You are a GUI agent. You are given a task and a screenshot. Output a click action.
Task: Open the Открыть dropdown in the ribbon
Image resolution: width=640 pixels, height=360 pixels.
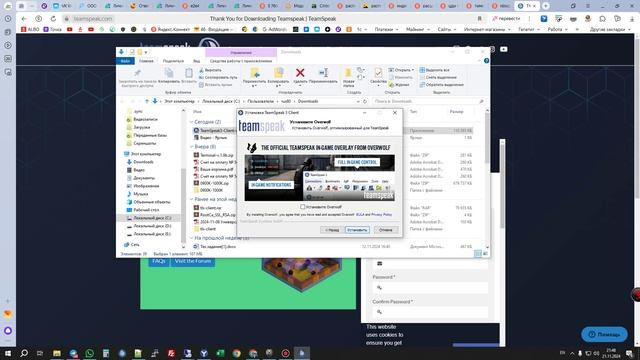click(x=401, y=70)
